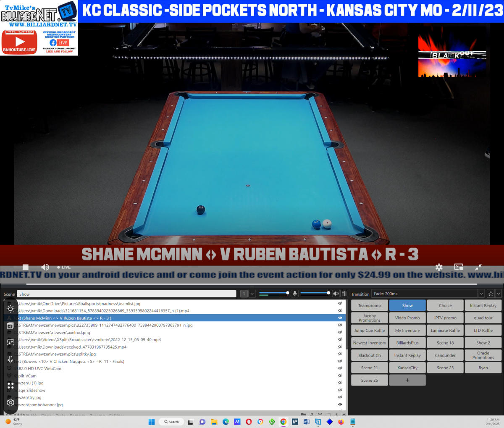Toggle visibility of teamlist.jpg source
Image resolution: width=504 pixels, height=428 pixels.
pyautogui.click(x=340, y=303)
